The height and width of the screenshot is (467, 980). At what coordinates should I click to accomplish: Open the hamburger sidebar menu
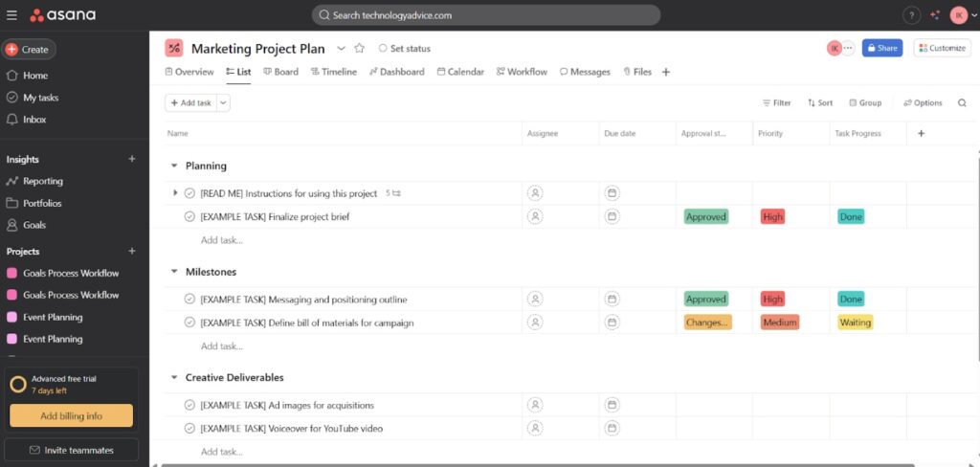pos(11,15)
